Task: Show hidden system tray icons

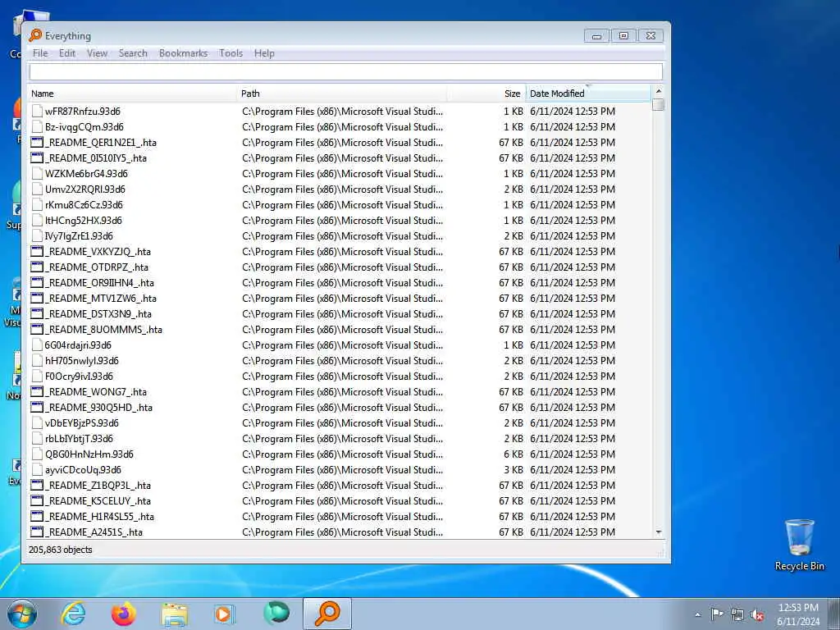Action: (x=697, y=615)
